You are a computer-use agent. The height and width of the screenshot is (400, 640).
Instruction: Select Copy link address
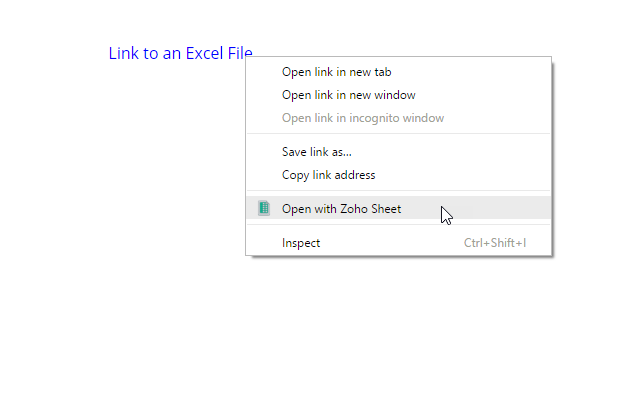398,175
